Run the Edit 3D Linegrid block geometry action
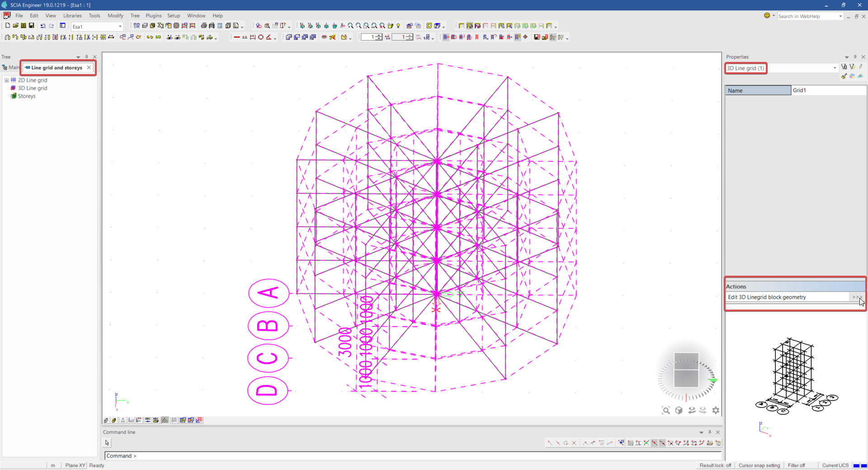Screen dimensions: 868x470 [857, 297]
